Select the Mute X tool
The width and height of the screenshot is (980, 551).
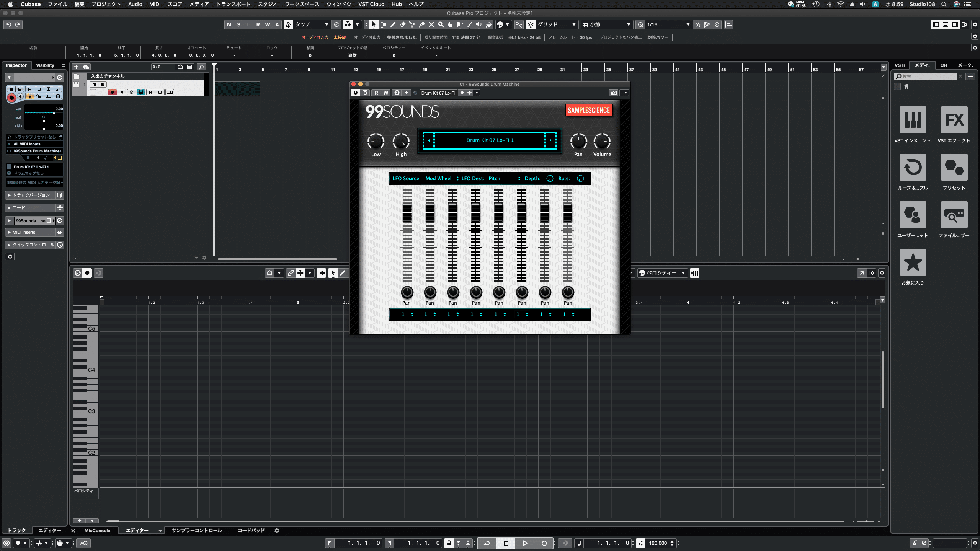point(431,24)
